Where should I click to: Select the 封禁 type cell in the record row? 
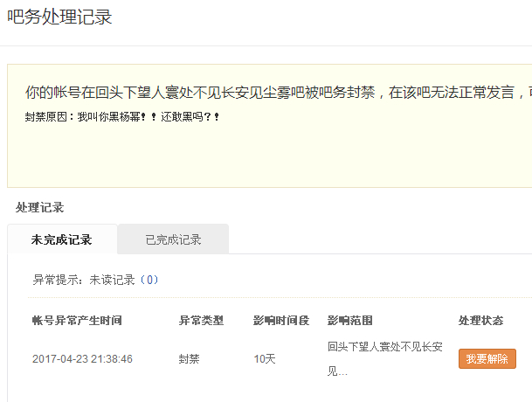point(190,359)
